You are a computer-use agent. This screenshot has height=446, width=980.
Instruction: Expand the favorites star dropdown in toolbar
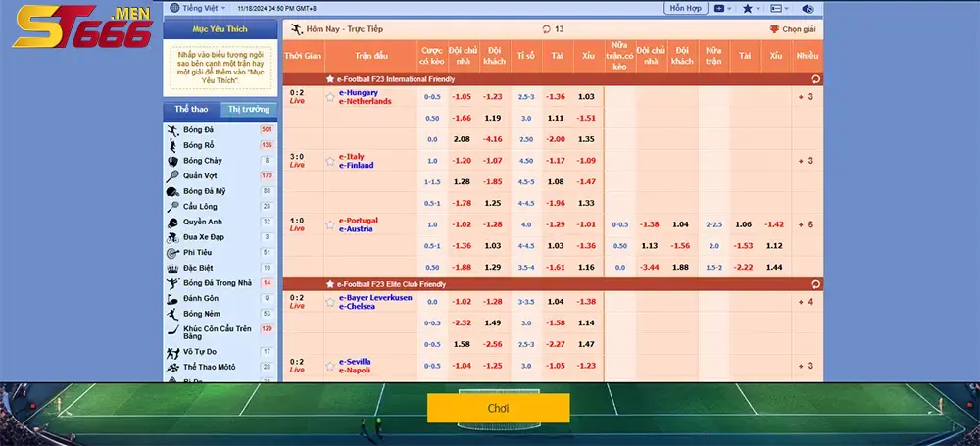tap(752, 9)
